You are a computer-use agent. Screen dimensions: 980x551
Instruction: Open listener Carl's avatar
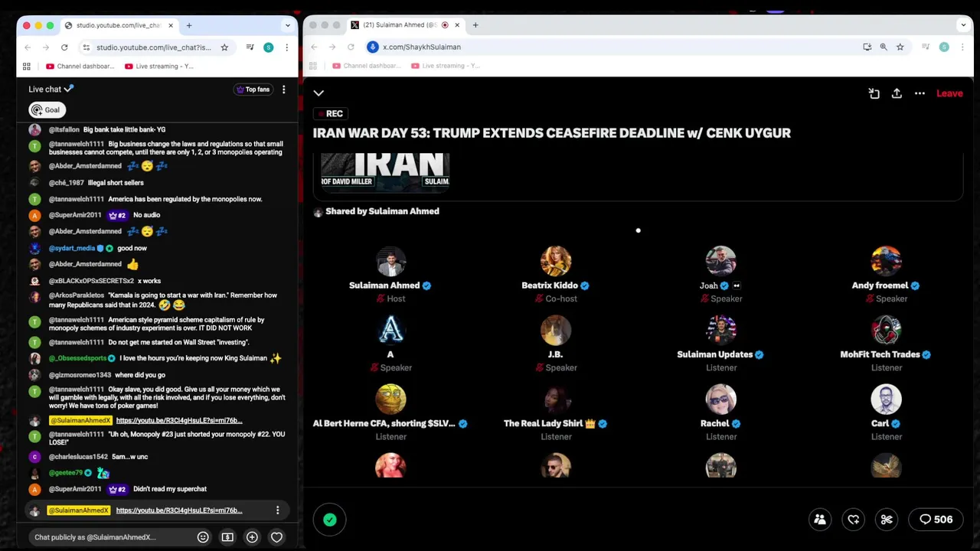pyautogui.click(x=886, y=399)
